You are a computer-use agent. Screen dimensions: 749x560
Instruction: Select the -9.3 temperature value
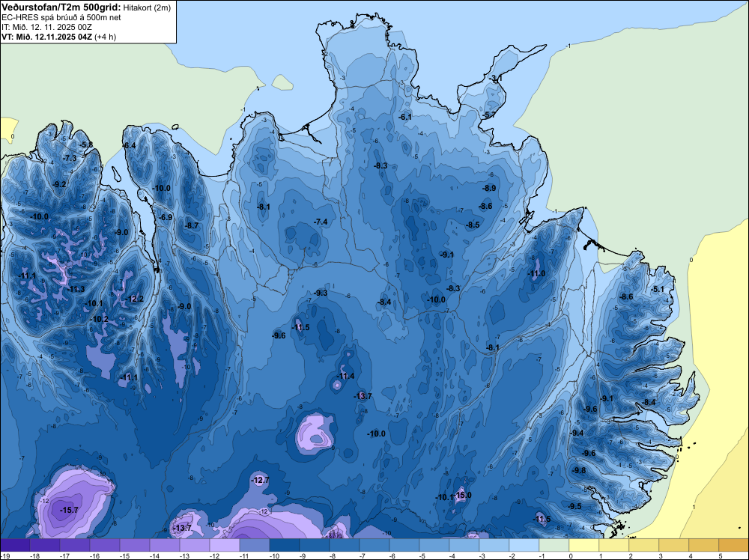click(x=321, y=293)
